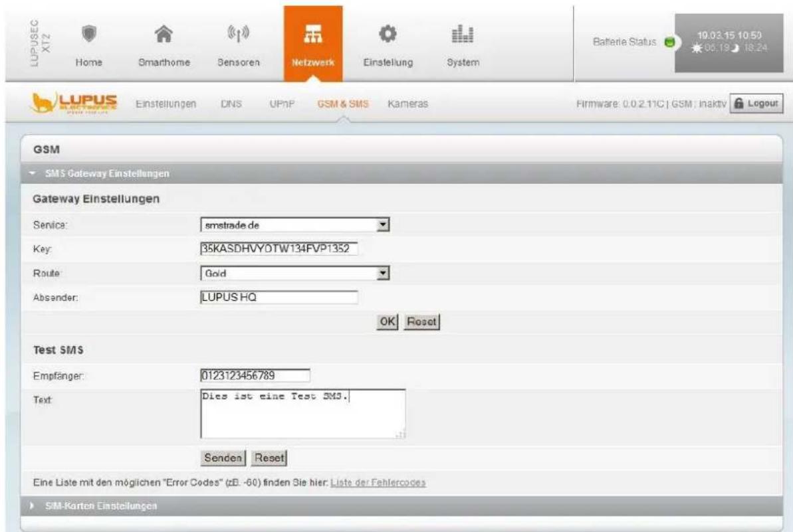Click Senden to send test SMS

223,458
